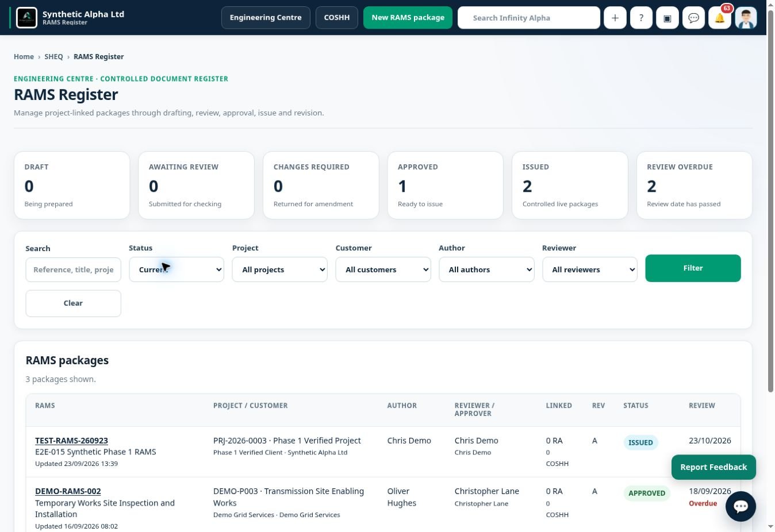775x532 pixels.
Task: Expand the All authors dropdown
Action: coord(486,269)
